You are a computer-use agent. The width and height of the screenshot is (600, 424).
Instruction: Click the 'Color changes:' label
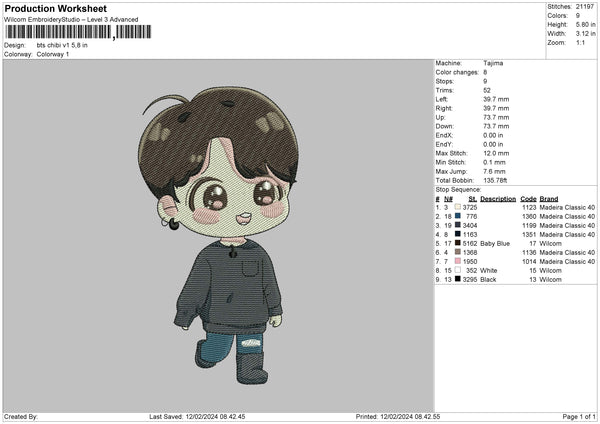[x=457, y=72]
